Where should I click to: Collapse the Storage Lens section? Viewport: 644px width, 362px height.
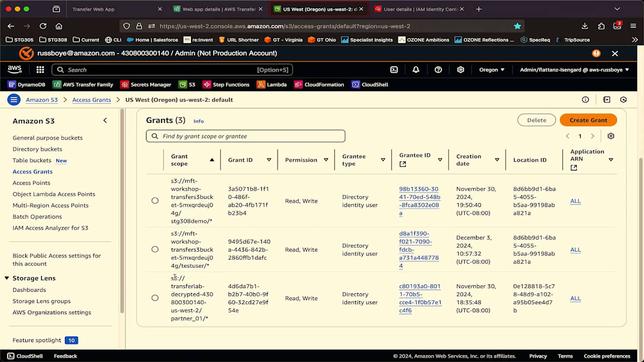click(7, 278)
